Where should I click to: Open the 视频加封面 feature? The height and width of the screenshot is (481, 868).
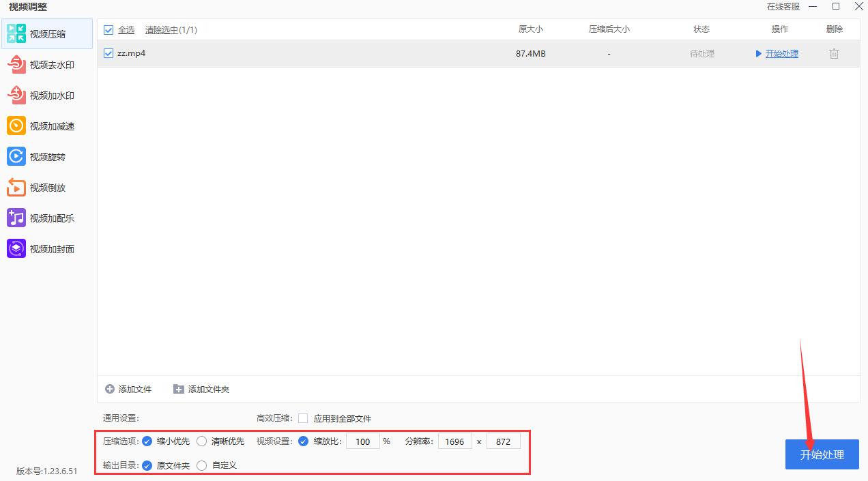[x=46, y=248]
